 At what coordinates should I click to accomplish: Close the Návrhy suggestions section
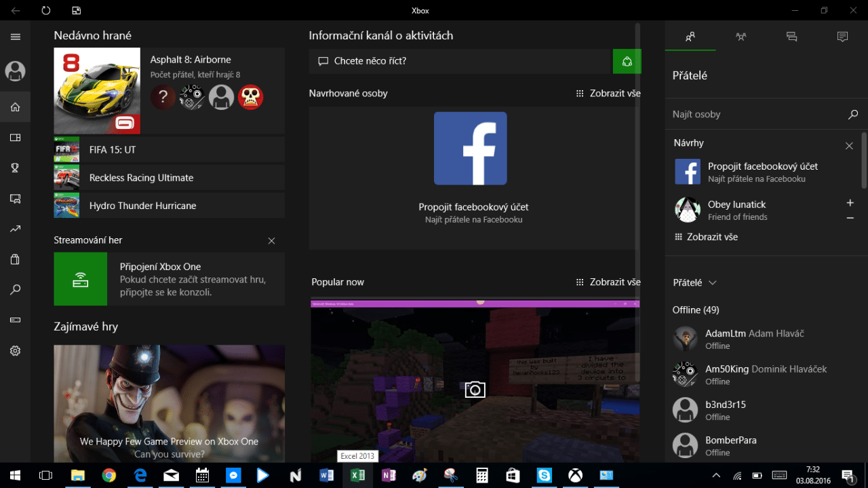click(x=849, y=145)
